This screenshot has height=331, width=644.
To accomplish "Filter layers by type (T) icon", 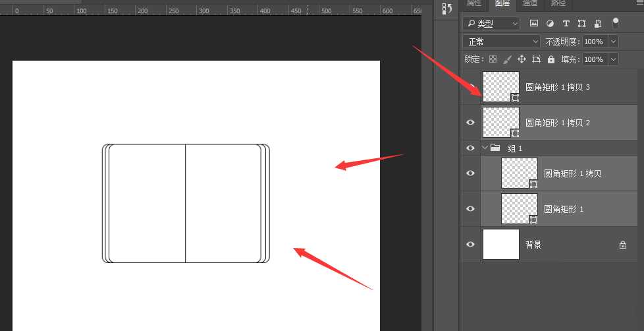I will coord(566,24).
